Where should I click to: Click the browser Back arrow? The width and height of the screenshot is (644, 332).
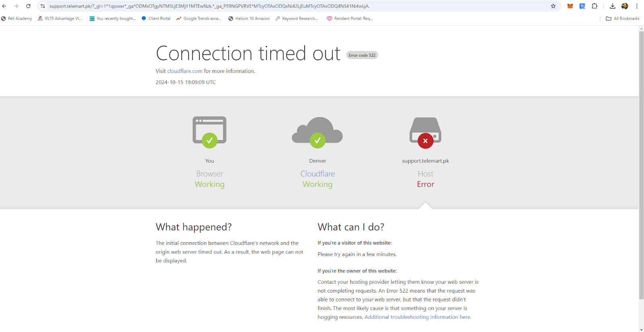point(4,6)
